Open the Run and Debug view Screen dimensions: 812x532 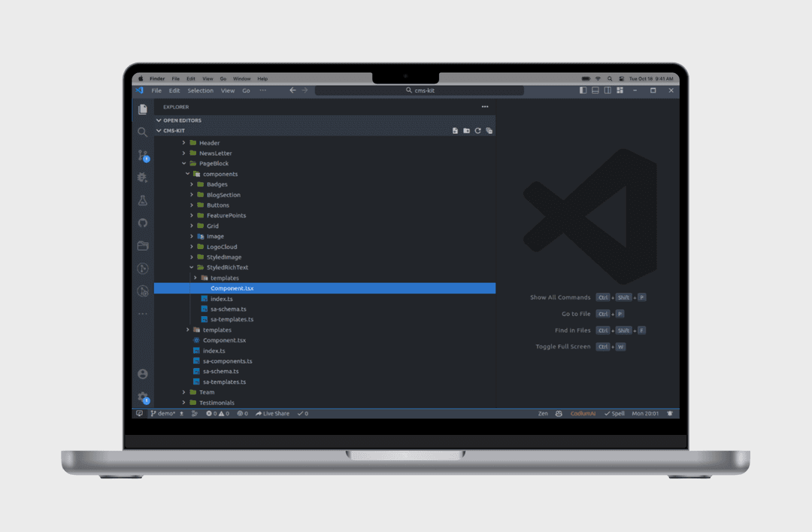(142, 178)
